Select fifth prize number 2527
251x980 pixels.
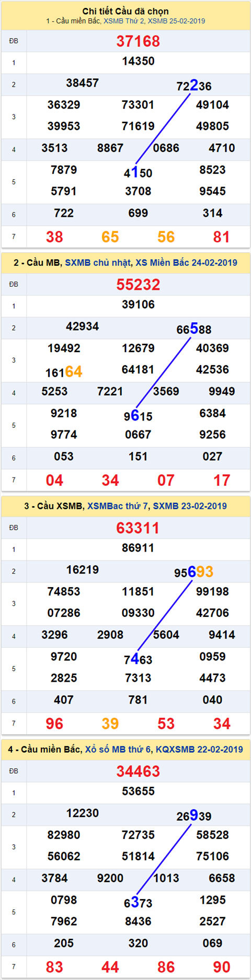point(212,922)
